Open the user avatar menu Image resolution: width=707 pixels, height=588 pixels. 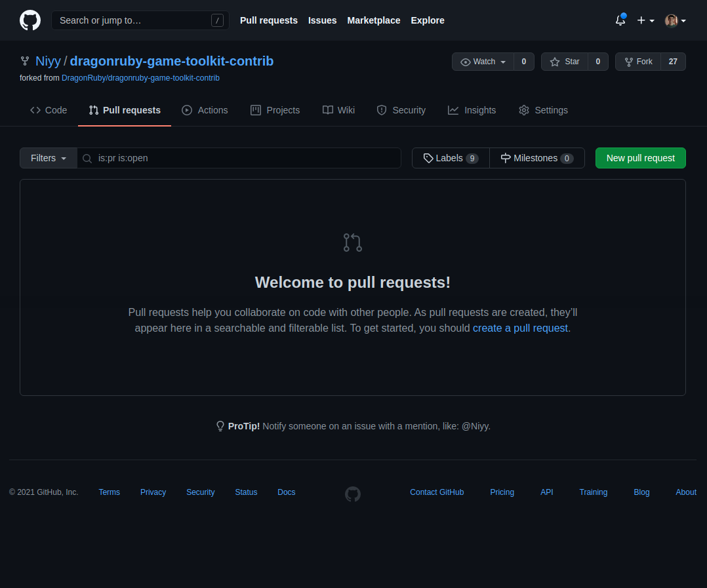click(675, 21)
